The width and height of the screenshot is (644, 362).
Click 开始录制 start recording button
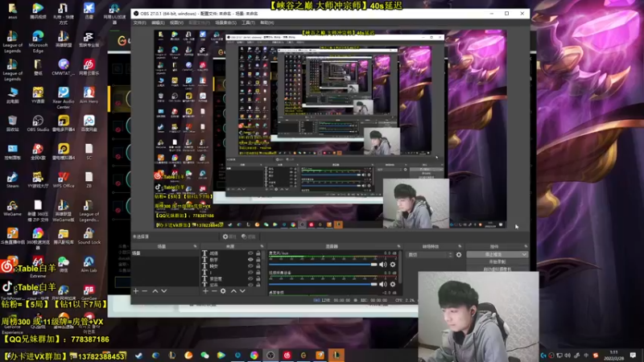497,262
